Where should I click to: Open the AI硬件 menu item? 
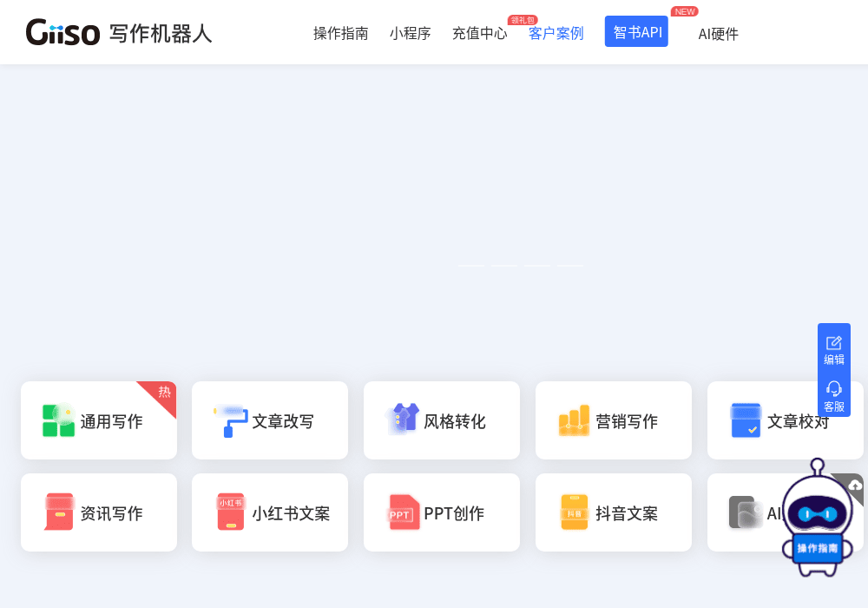[x=718, y=34]
